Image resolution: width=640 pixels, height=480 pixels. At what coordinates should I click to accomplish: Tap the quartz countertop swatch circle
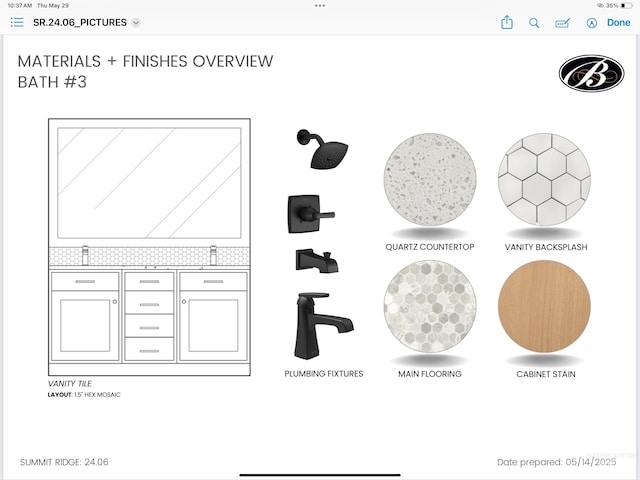tap(430, 179)
